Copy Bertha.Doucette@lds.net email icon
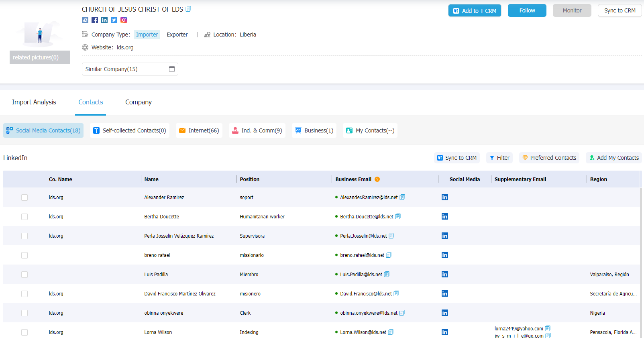Viewport: 644px width, 338px height. coord(398,216)
